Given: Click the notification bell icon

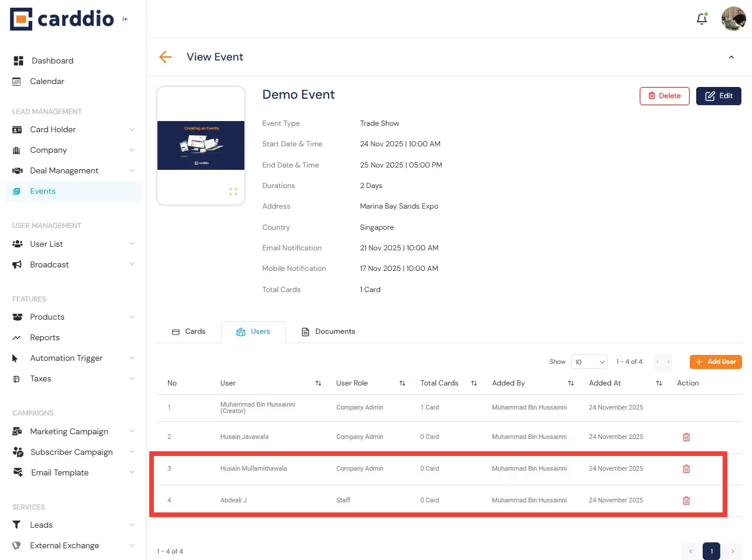Looking at the screenshot, I should click(x=701, y=19).
